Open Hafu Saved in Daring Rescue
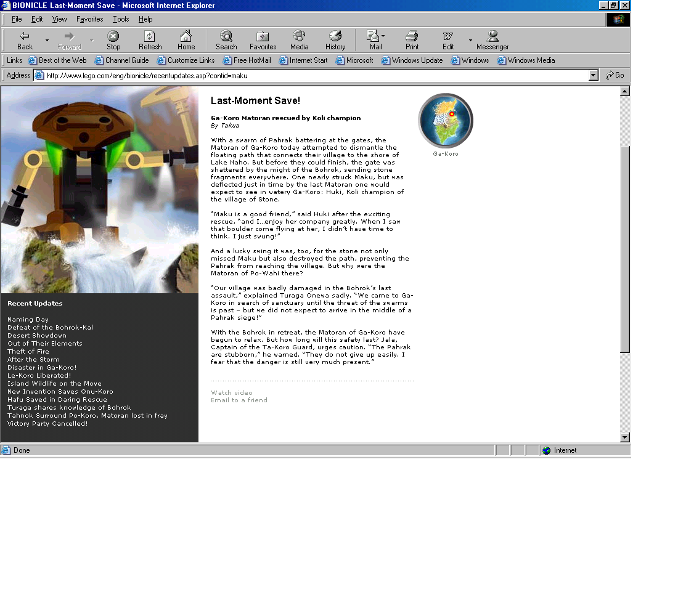The height and width of the screenshot is (616, 678). click(x=57, y=400)
